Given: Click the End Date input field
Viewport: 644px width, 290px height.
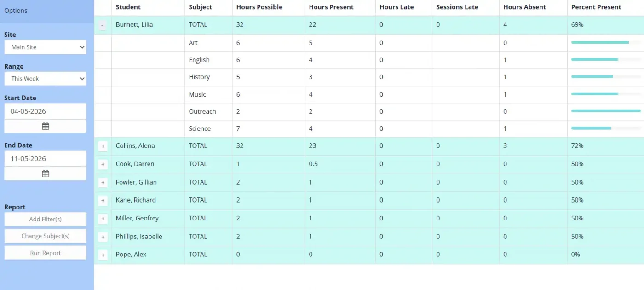Looking at the screenshot, I should 45,158.
